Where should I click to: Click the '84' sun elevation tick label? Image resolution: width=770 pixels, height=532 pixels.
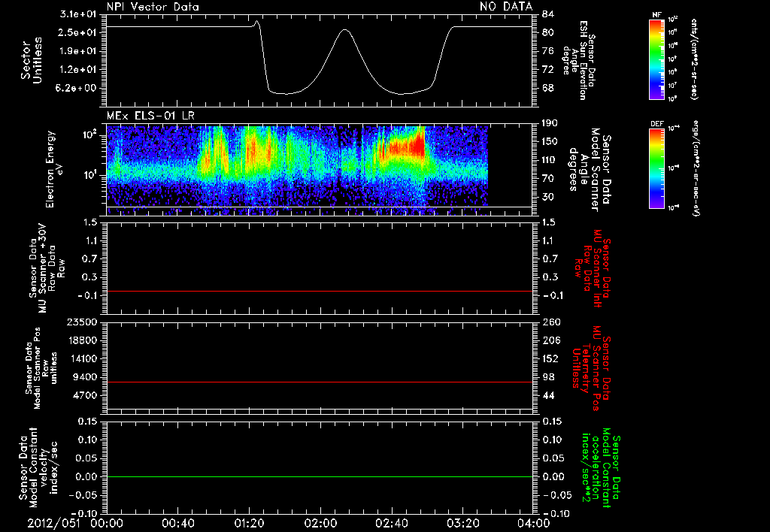point(548,14)
